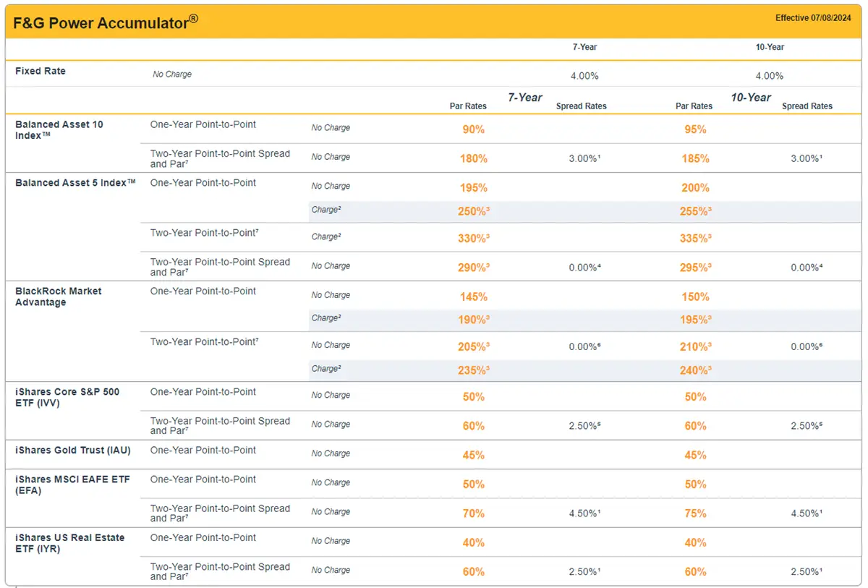Click IYR Two-Year 7-Year 60% par rate
The width and height of the screenshot is (868, 588).
click(474, 572)
